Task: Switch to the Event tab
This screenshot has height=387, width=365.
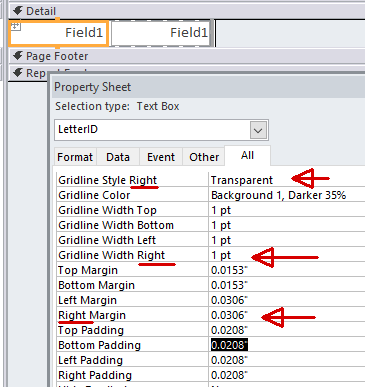Action: point(161,157)
